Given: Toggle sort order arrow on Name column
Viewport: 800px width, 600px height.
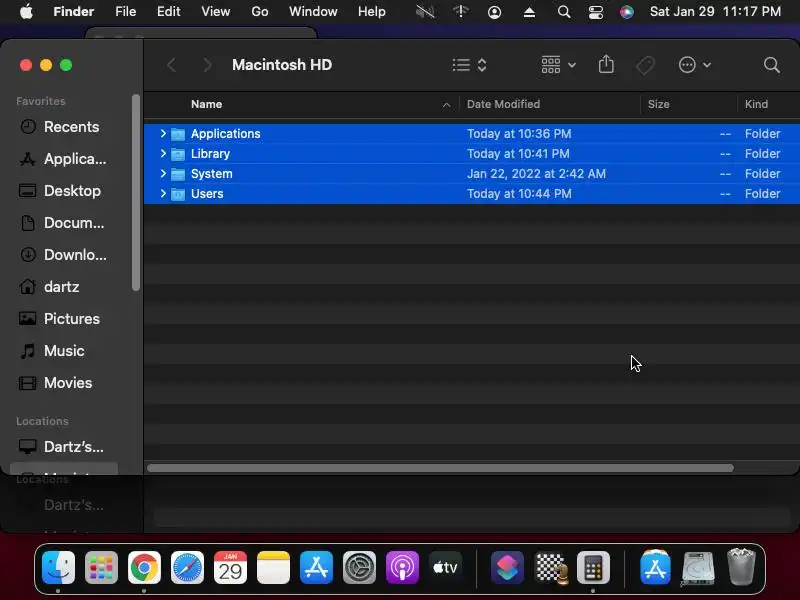Looking at the screenshot, I should 446,105.
